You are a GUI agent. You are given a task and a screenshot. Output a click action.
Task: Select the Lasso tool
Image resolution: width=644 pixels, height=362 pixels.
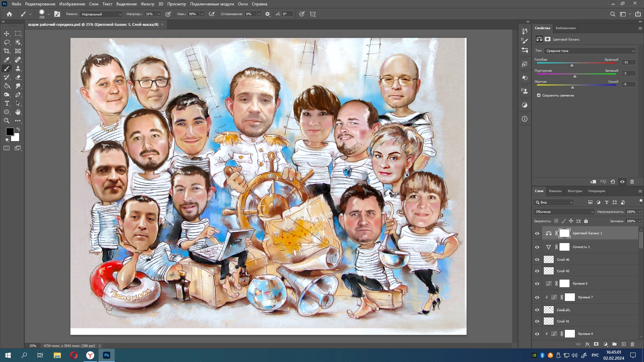pyautogui.click(x=7, y=42)
